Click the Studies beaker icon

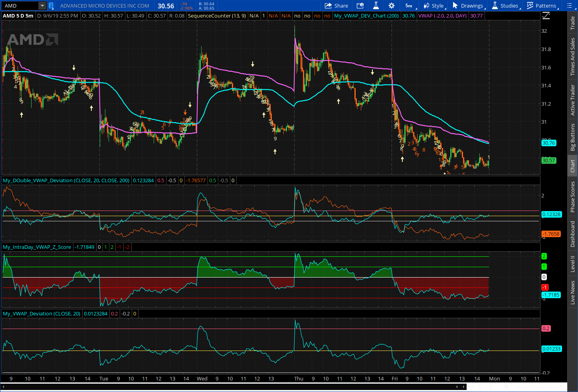495,6
